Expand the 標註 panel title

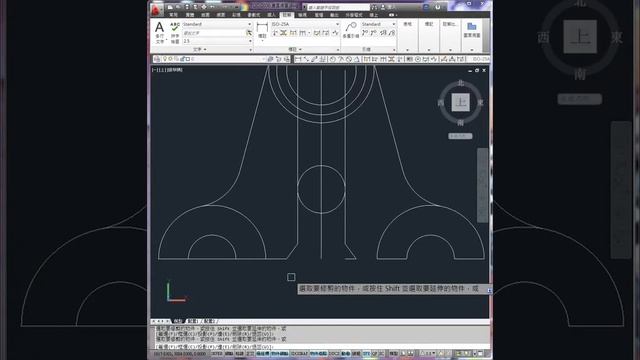[295, 49]
